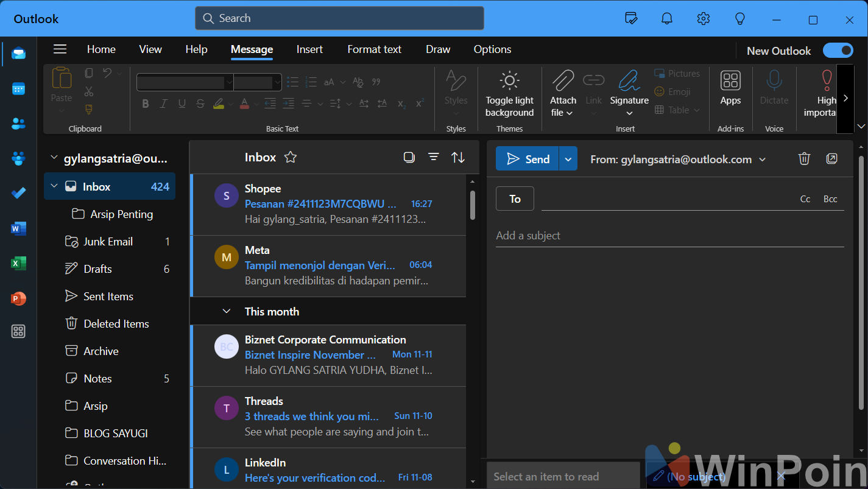The image size is (868, 489).
Task: Launch Excel from the sidebar
Action: click(x=18, y=263)
